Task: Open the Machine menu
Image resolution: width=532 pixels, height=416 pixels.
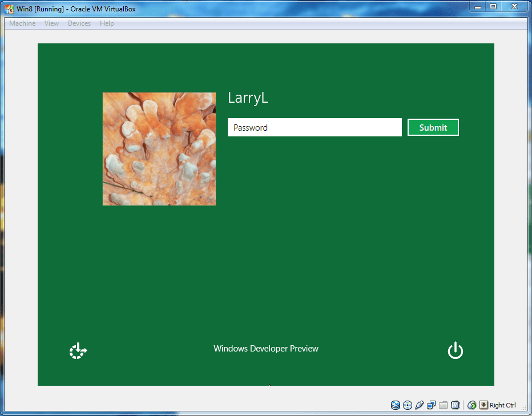Action: (22, 23)
